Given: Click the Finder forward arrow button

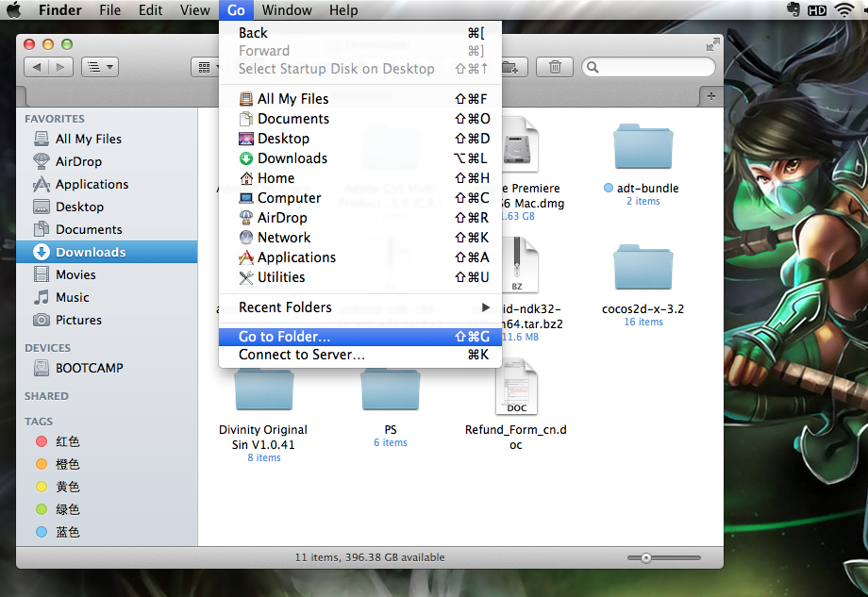Looking at the screenshot, I should 61,68.
